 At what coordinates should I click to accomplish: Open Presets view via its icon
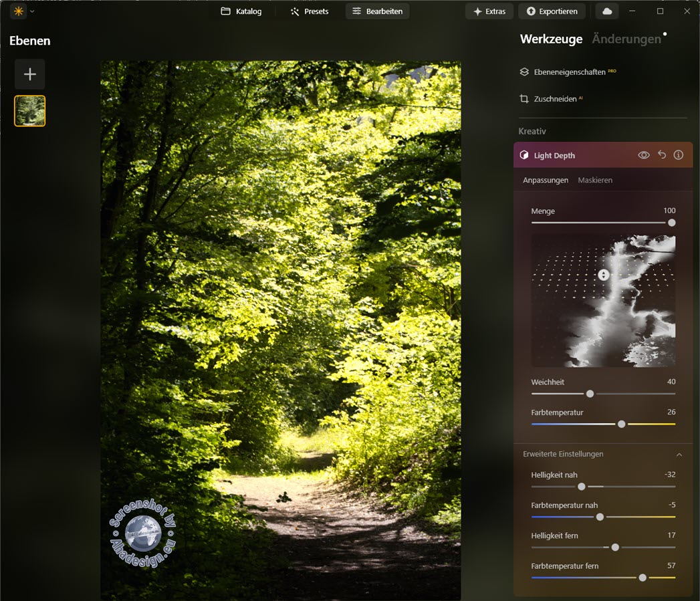point(310,11)
